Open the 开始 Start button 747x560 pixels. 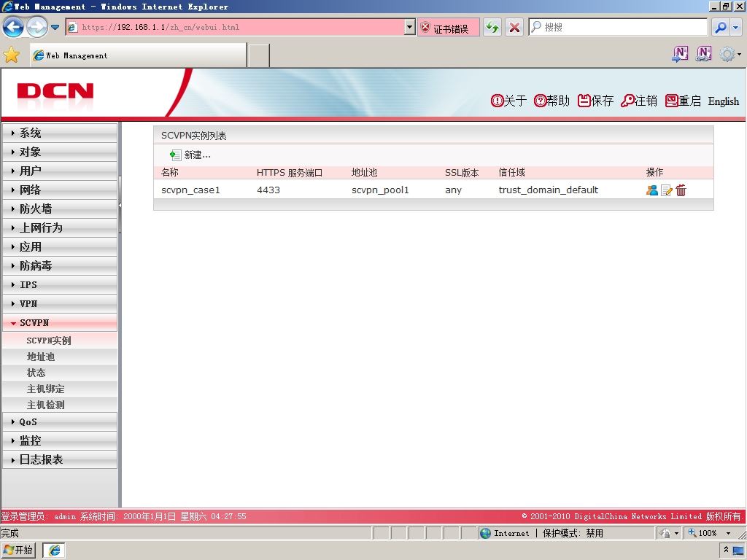(x=18, y=551)
